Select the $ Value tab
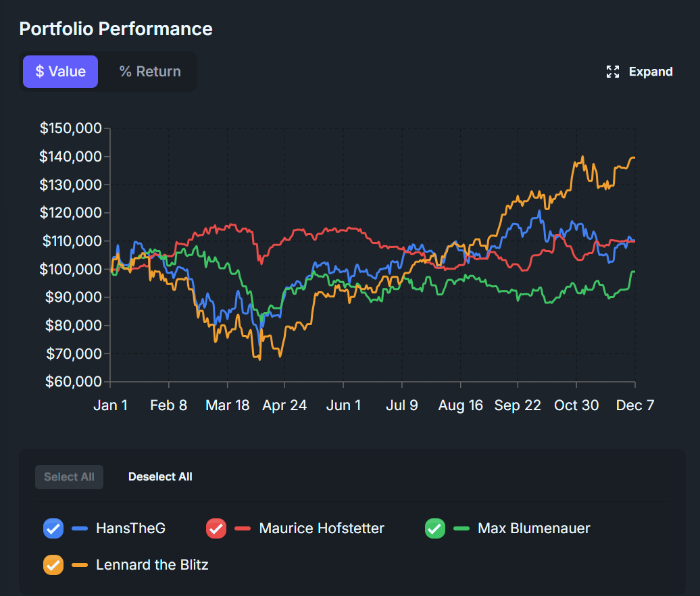The width and height of the screenshot is (700, 596). (60, 71)
